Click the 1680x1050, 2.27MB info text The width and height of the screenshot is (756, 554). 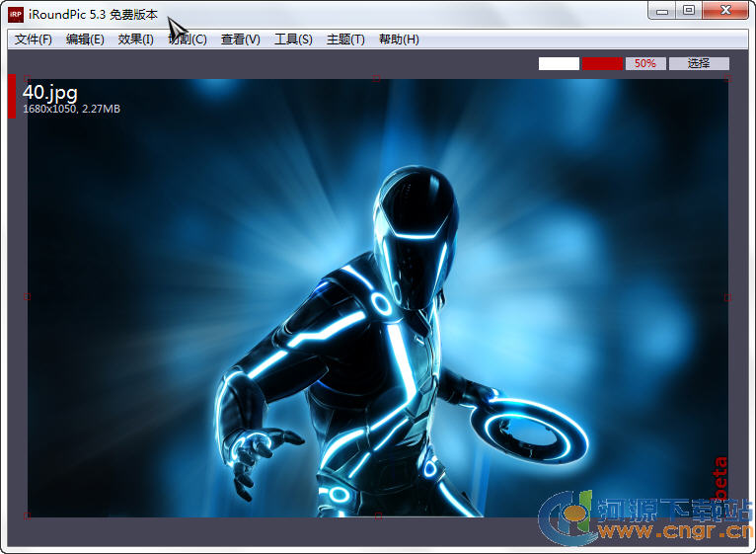click(71, 109)
